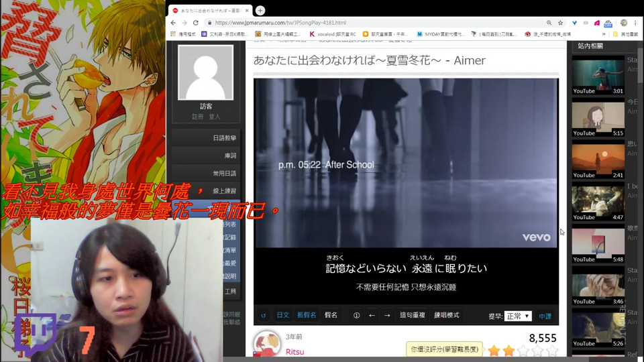The height and width of the screenshot is (362, 644).
Task: Open related video thumbnail with 2:41 duration
Action: (x=598, y=161)
